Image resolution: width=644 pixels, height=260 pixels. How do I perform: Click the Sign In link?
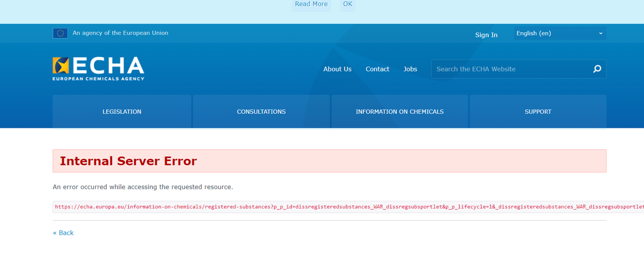point(486,35)
